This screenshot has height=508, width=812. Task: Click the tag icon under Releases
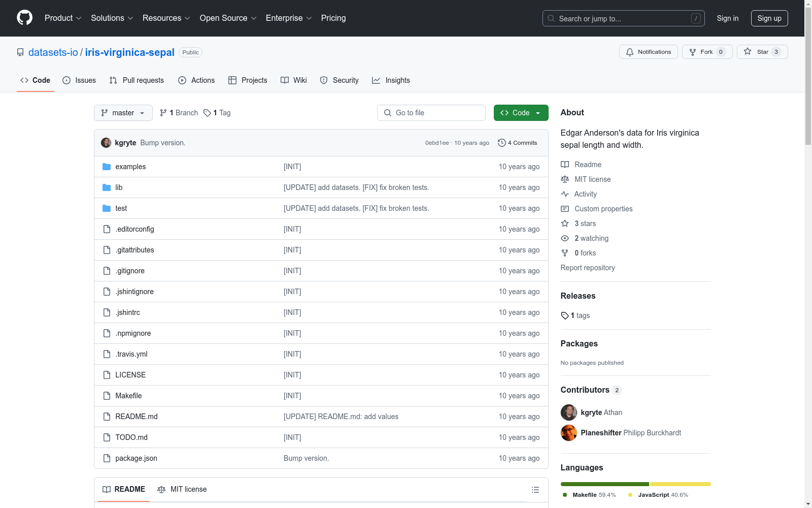pyautogui.click(x=565, y=315)
